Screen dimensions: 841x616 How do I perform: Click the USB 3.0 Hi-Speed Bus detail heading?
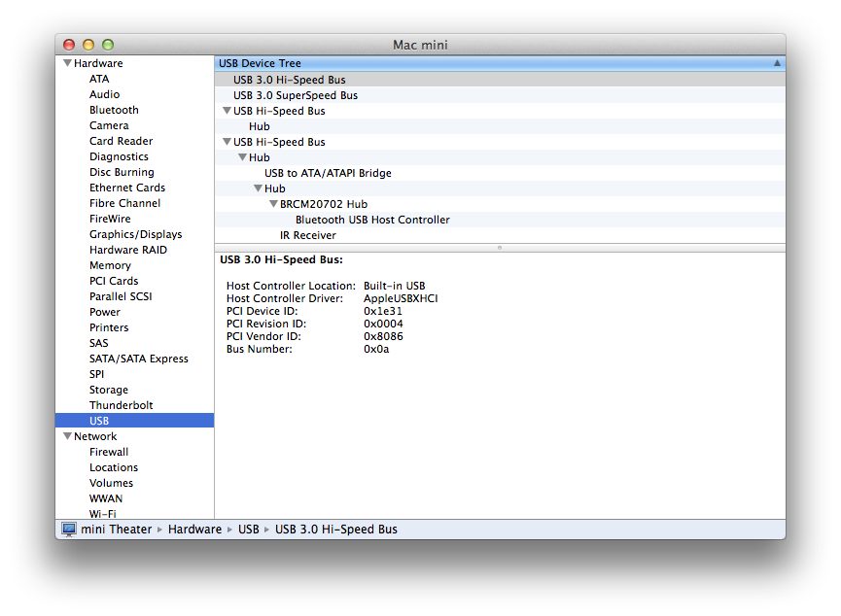281,259
